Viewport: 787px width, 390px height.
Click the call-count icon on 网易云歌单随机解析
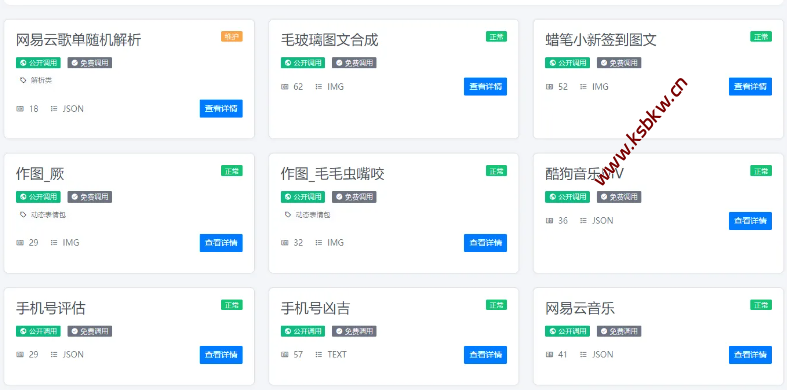20,108
